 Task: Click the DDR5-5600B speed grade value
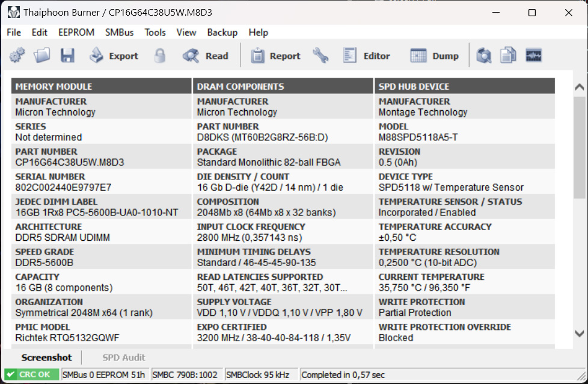[44, 262]
